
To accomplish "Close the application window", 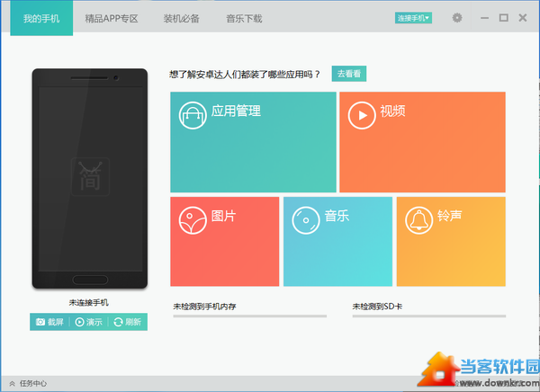I will (x=522, y=18).
